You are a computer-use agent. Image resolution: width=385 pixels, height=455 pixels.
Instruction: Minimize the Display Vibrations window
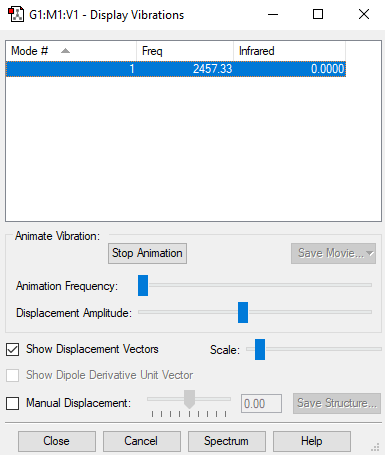coord(273,14)
